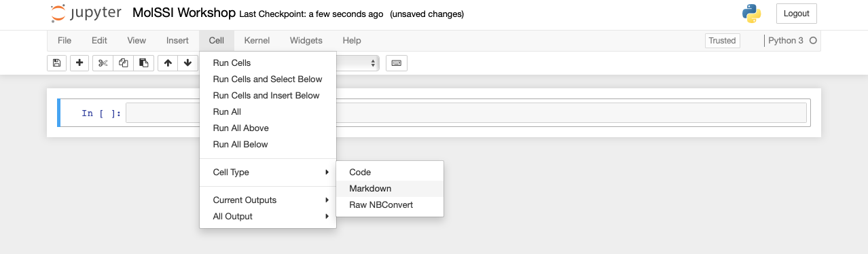
Task: Move selected cell up arrow
Action: (168, 63)
